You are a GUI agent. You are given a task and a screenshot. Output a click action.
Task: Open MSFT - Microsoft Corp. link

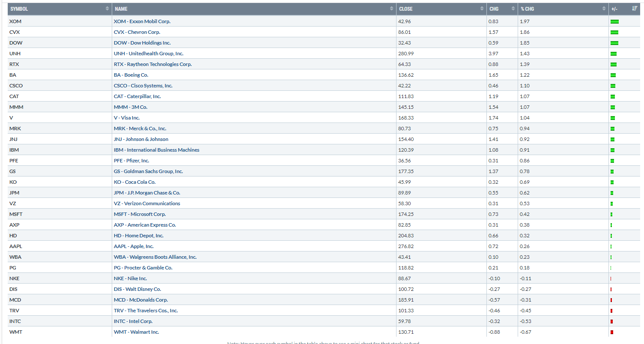[140, 214]
